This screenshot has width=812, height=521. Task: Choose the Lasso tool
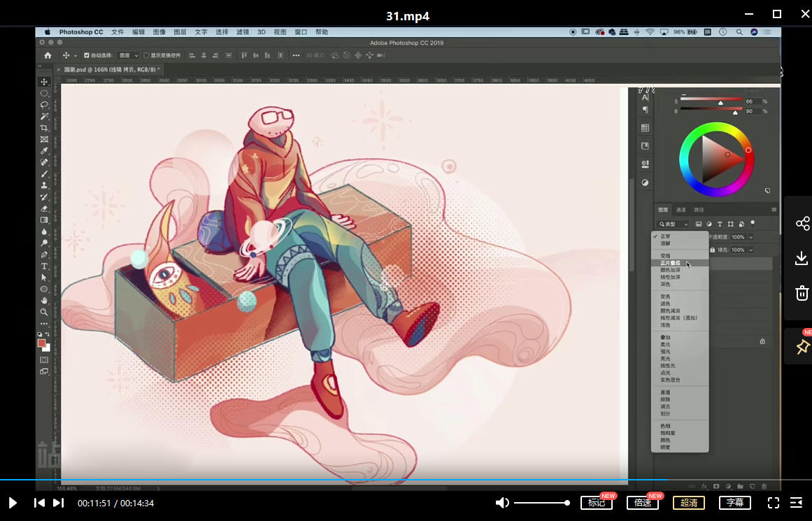click(44, 105)
